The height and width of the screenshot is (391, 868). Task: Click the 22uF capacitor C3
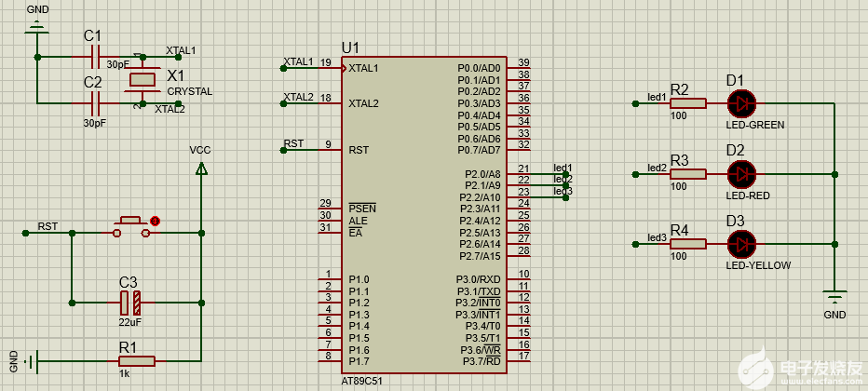click(x=129, y=302)
